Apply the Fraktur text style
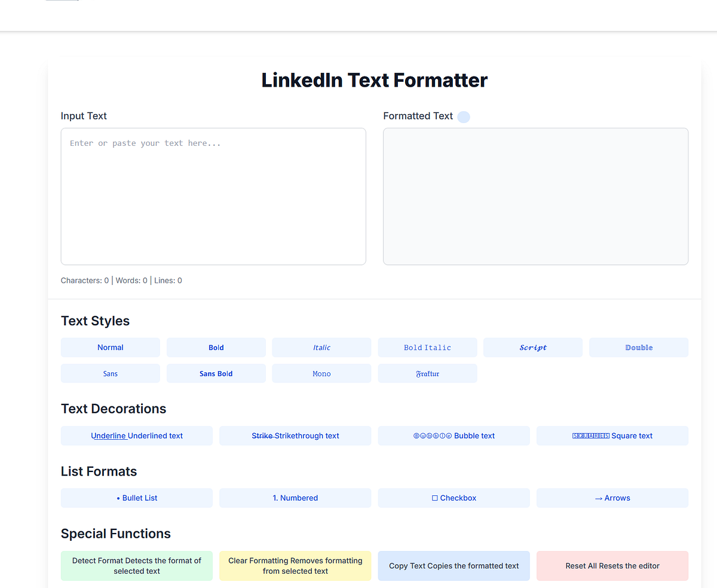The width and height of the screenshot is (717, 588). 427,373
